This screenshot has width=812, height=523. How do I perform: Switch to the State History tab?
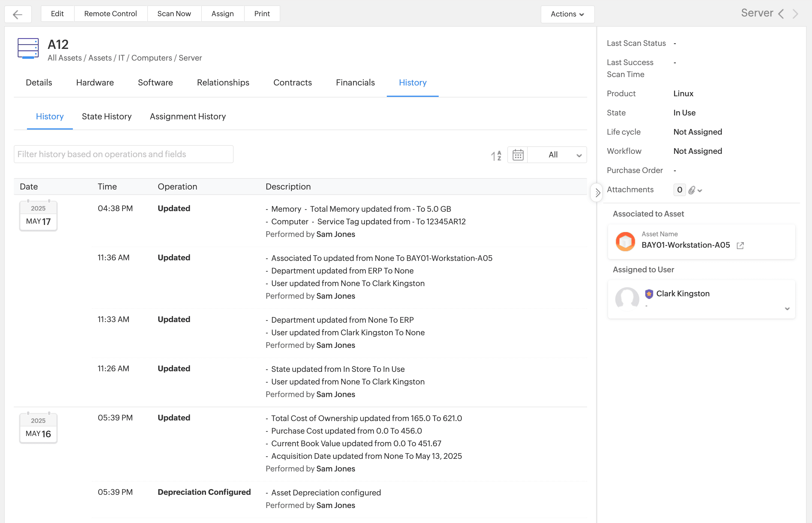point(106,116)
